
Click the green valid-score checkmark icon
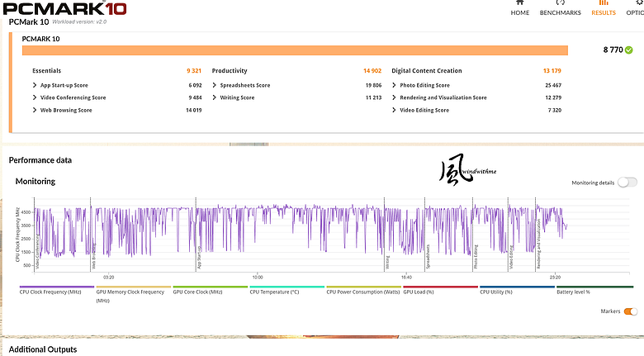(x=629, y=50)
